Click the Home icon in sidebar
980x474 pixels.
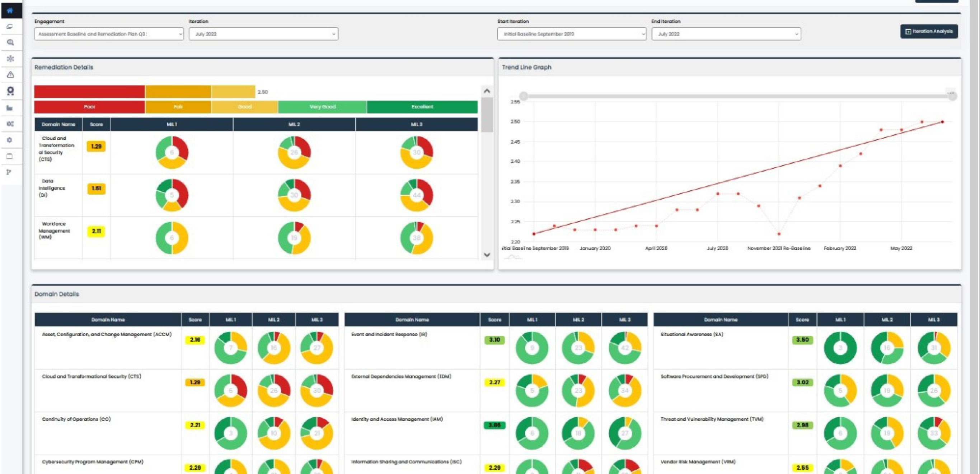pos(10,11)
